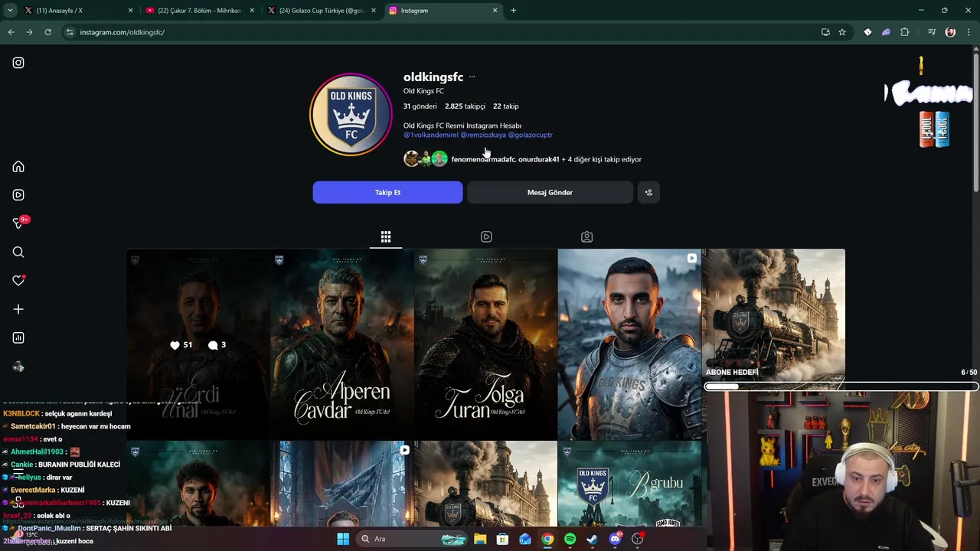Image resolution: width=980 pixels, height=551 pixels.
Task: Install app icon in address bar
Action: pos(825,32)
